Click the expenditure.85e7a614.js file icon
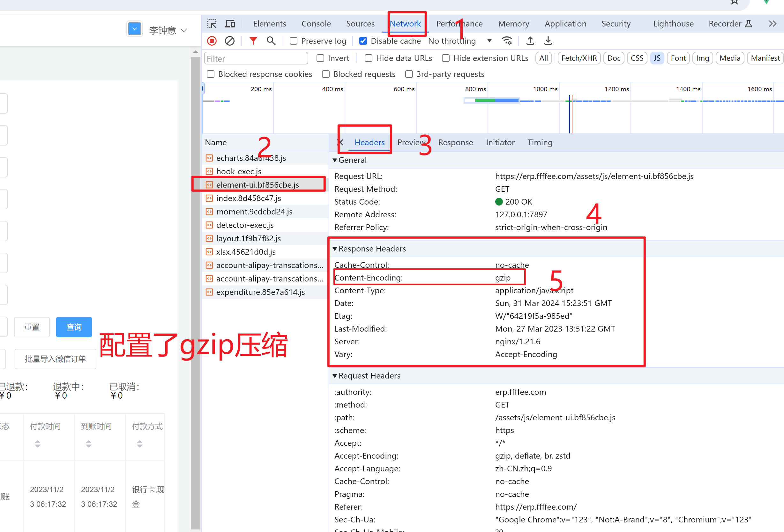 pos(209,292)
